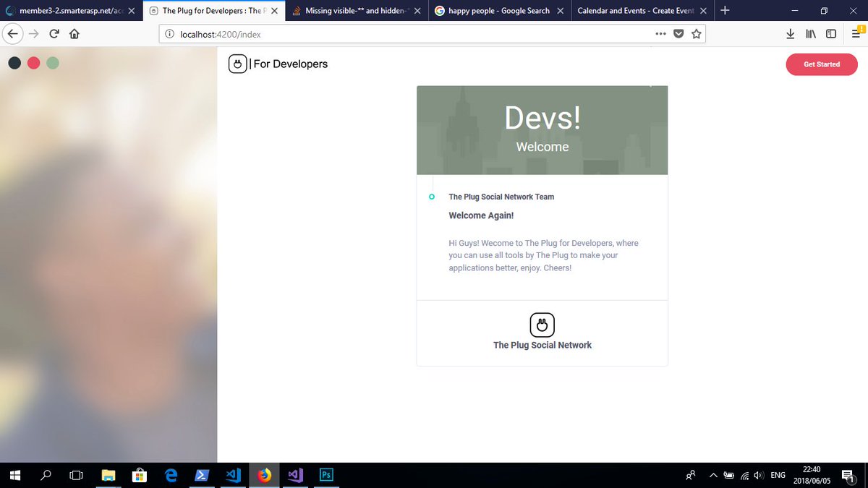
Task: Reload the page with refresh icon
Action: 54,34
